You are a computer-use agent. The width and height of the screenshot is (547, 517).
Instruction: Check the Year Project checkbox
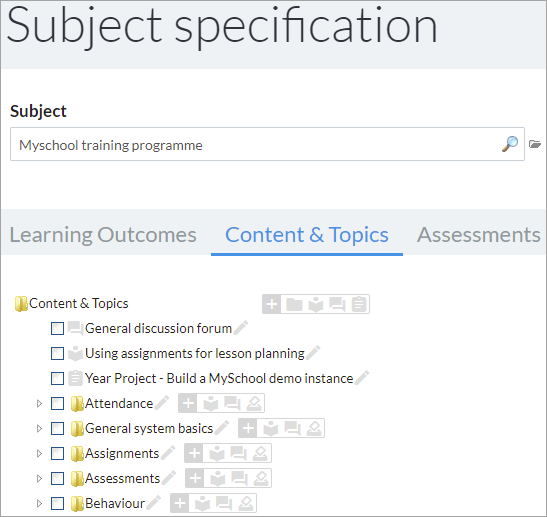tap(57, 378)
